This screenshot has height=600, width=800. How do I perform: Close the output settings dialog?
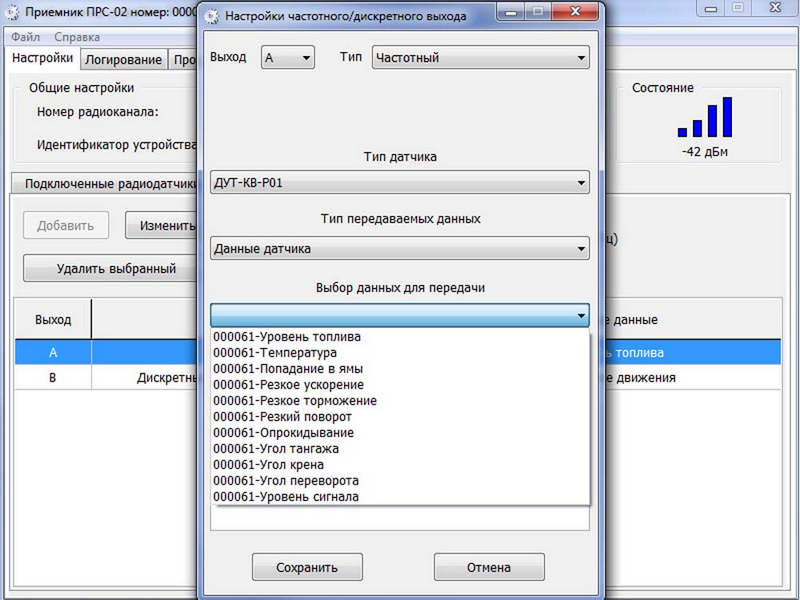click(575, 11)
